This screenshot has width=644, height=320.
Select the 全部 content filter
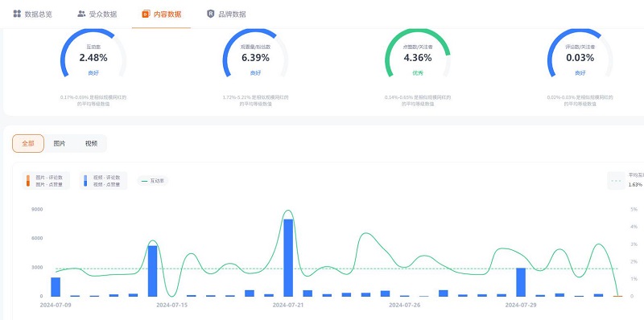click(x=28, y=144)
